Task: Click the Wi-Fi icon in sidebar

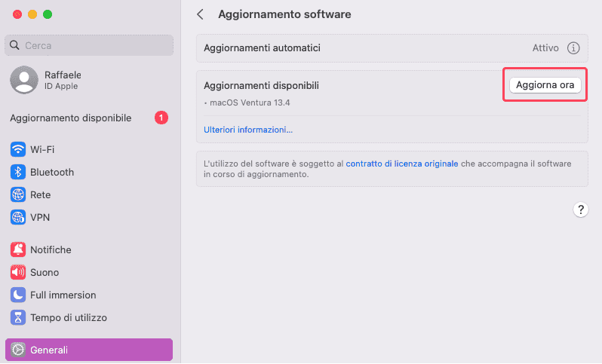Action: [18, 149]
